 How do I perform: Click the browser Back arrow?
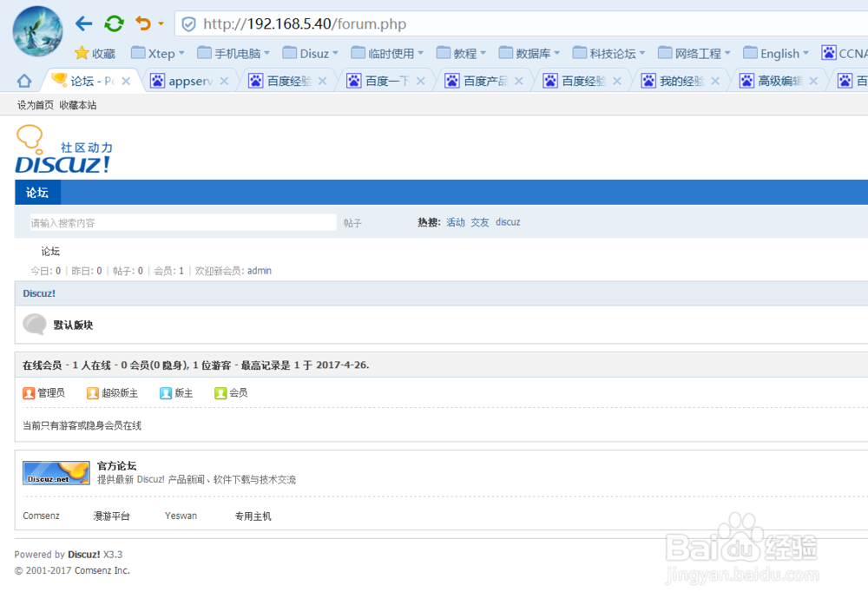(82, 23)
